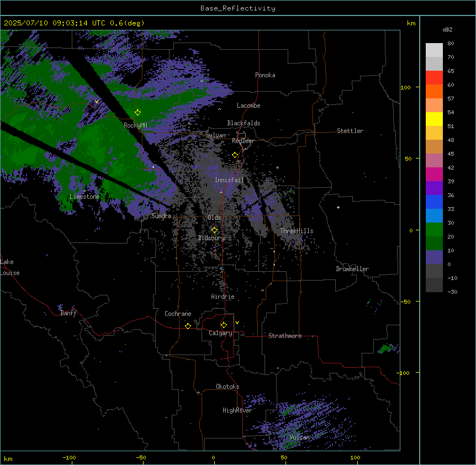Select the yellow diamond marker south of RedDeer
The image size is (476, 465).
coord(235,155)
